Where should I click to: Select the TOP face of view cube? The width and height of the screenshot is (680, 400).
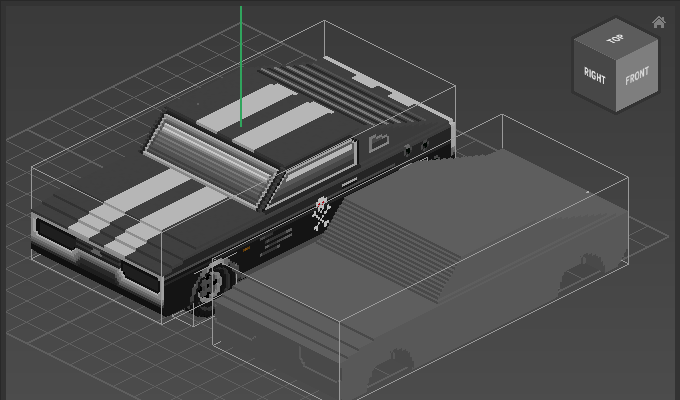(615, 39)
